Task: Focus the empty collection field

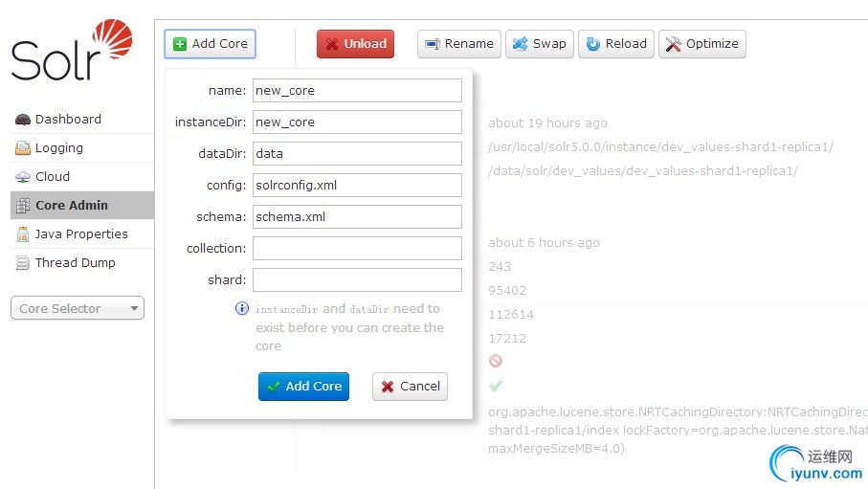Action: [357, 248]
